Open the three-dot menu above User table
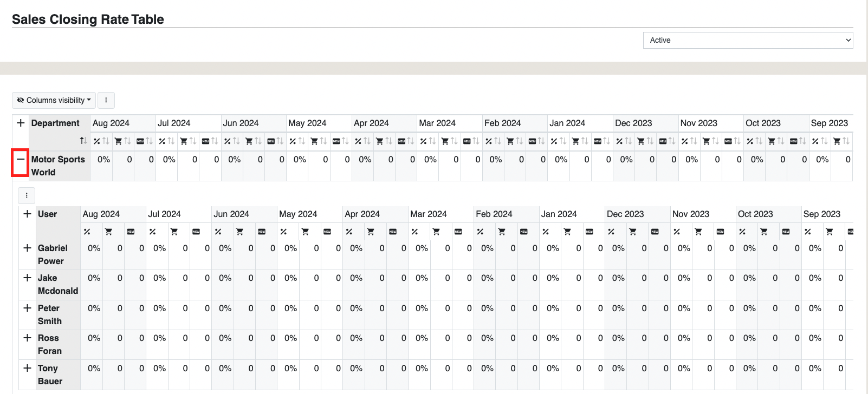This screenshot has width=868, height=394. (x=27, y=195)
